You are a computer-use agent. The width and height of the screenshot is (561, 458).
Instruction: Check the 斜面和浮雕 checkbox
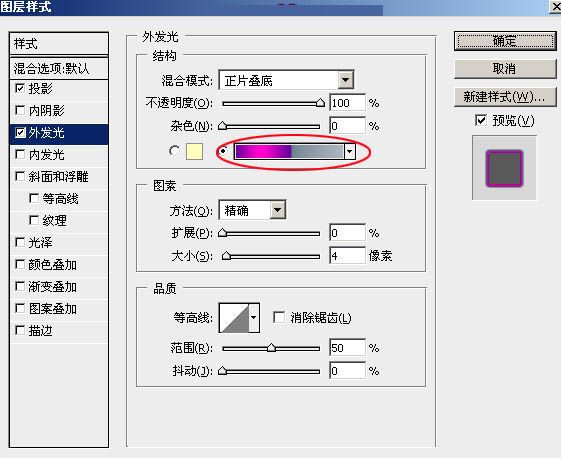point(20,176)
